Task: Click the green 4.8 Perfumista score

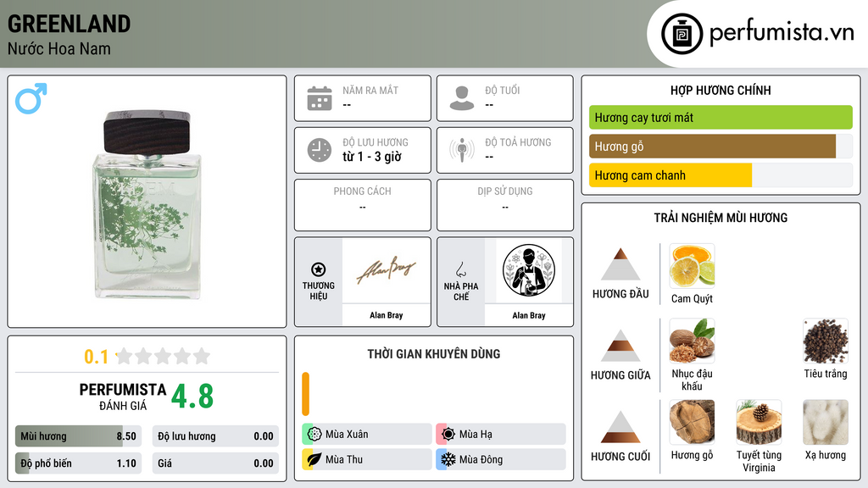Action: tap(192, 396)
